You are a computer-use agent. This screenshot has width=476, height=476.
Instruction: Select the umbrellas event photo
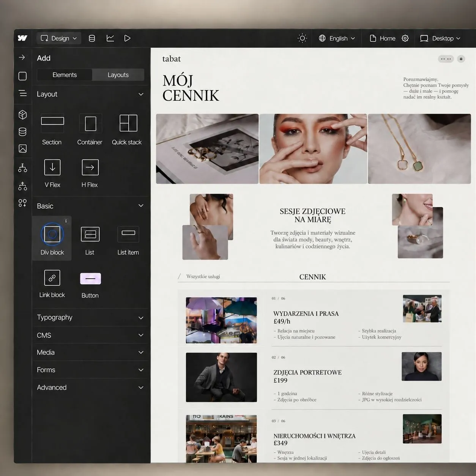coord(221,320)
